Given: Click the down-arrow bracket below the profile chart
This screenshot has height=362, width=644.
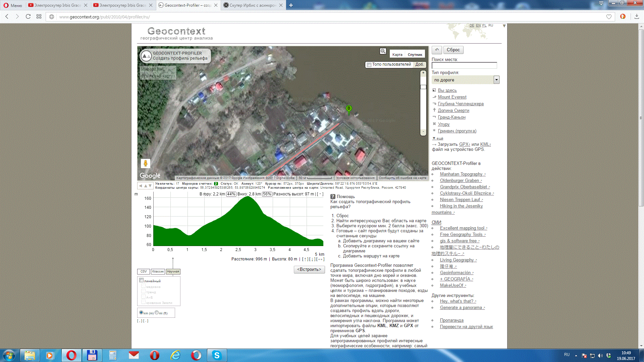Looking at the screenshot, I should click(312, 259).
